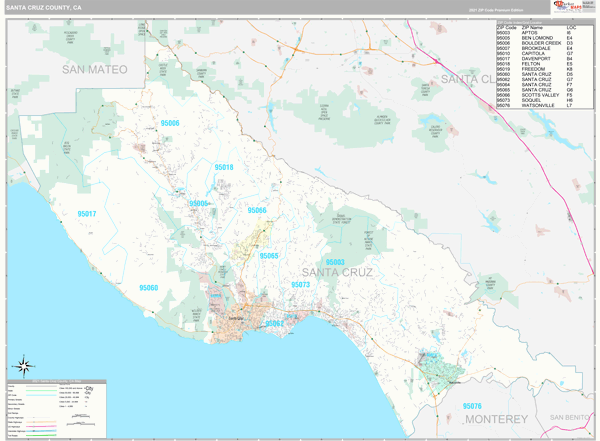Click the ZIP Name column header
600x441 pixels.
point(533,26)
